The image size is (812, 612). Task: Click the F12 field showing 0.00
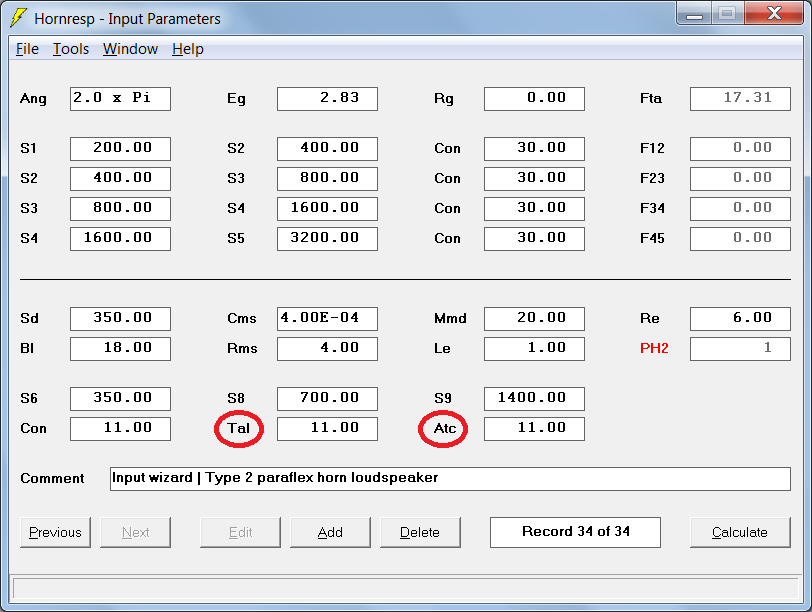tap(741, 149)
